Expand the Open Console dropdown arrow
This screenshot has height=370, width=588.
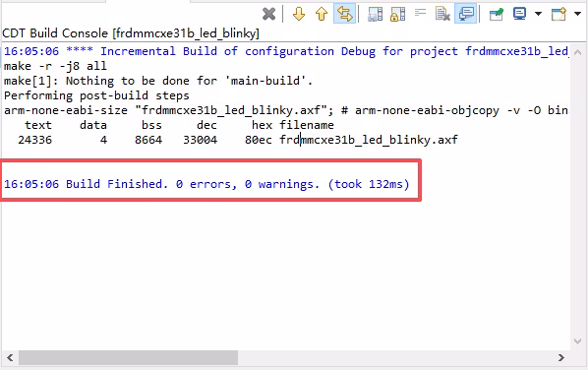(x=577, y=14)
